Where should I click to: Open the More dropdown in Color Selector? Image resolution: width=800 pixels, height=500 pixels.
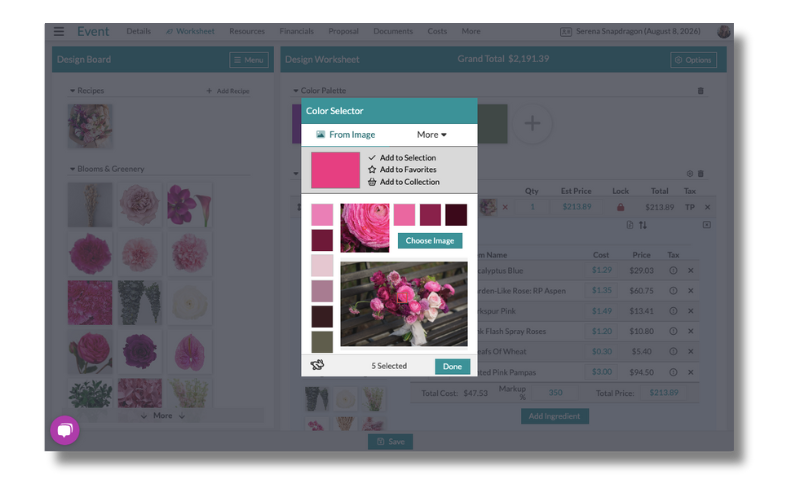432,135
